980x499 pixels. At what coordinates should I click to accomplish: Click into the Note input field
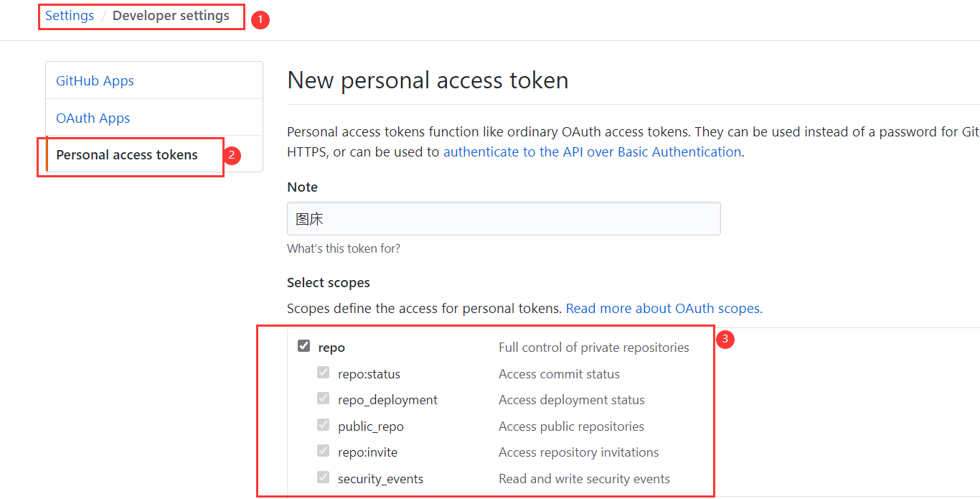[x=504, y=219]
